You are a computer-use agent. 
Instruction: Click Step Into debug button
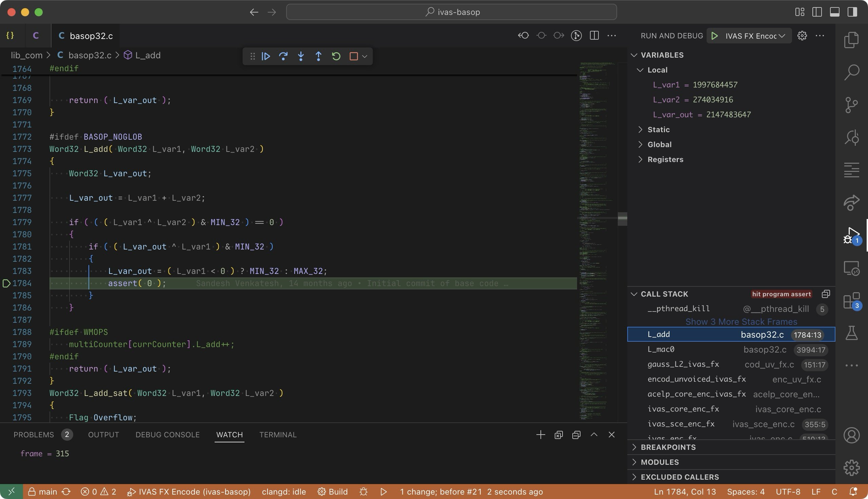pyautogui.click(x=301, y=56)
